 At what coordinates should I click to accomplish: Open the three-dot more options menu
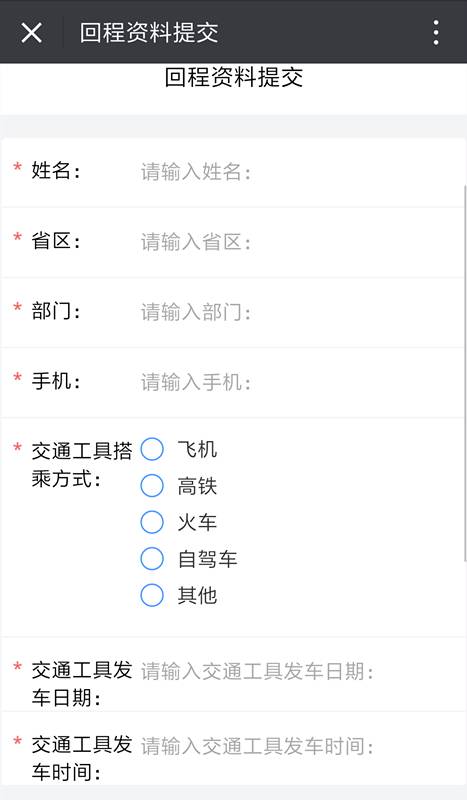click(x=436, y=33)
